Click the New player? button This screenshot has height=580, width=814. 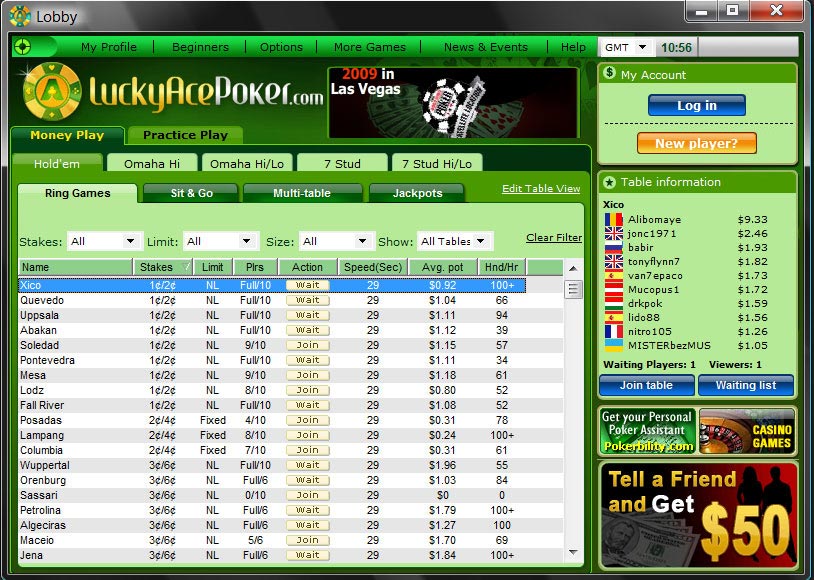pyautogui.click(x=697, y=143)
